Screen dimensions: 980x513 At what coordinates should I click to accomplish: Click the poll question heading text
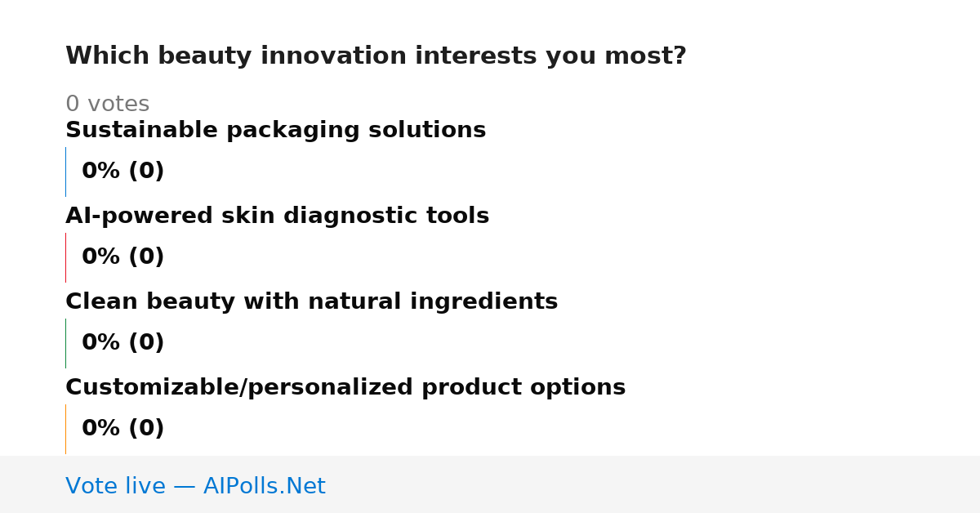376,56
